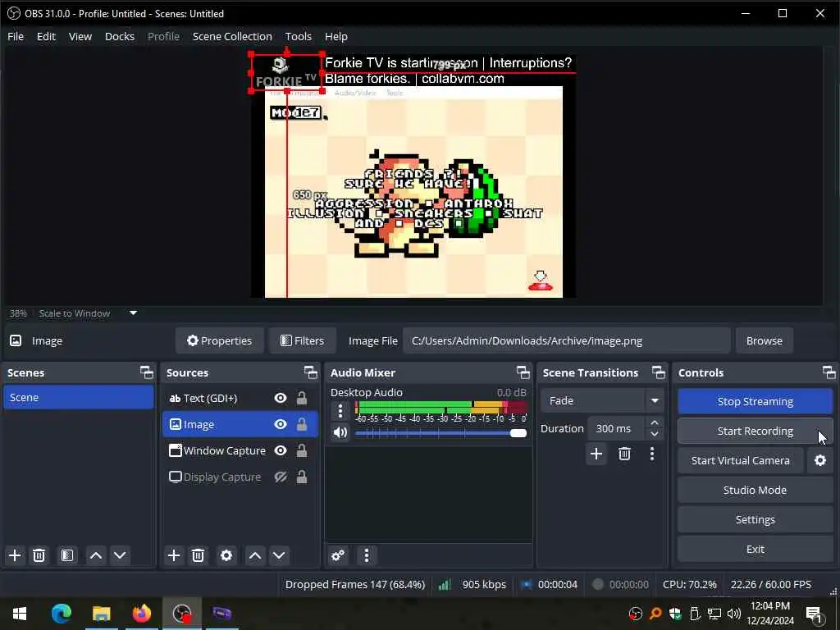The image size is (840, 630).
Task: Remove selected scene with trash icon
Action: (x=39, y=555)
